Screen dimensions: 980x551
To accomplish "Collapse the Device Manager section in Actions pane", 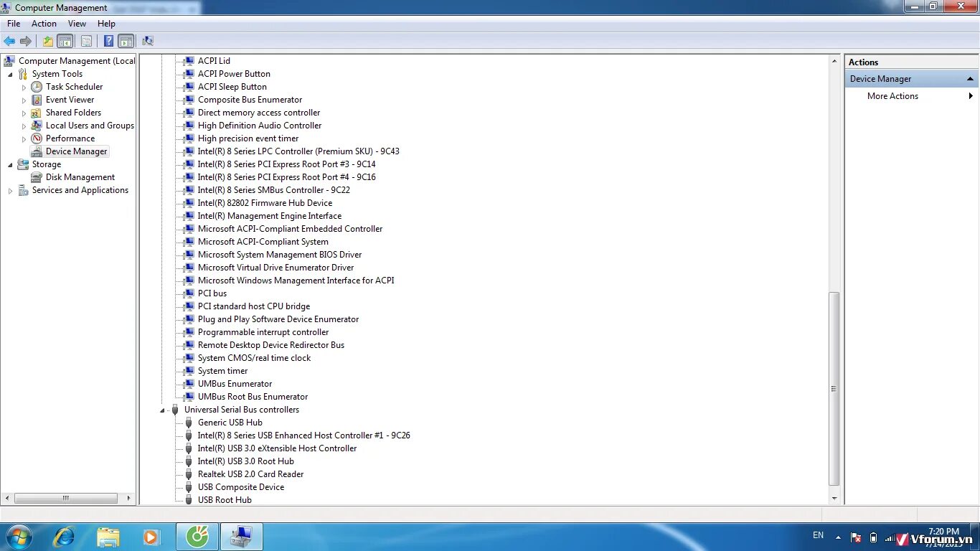I will click(x=970, y=79).
